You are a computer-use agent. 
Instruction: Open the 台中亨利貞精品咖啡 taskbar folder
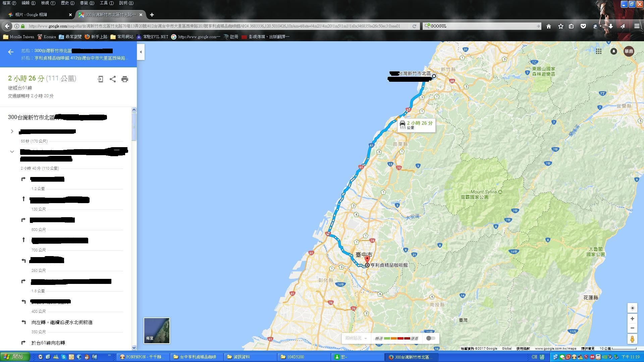tap(197, 357)
